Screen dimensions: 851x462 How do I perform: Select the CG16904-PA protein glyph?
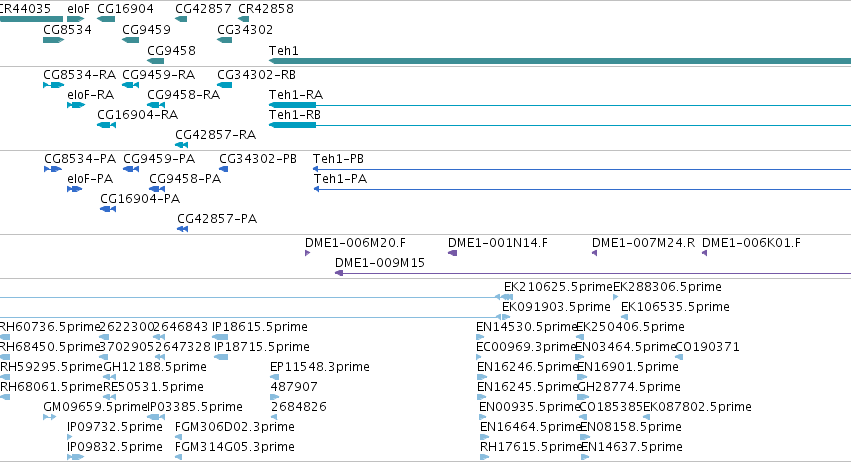click(108, 209)
